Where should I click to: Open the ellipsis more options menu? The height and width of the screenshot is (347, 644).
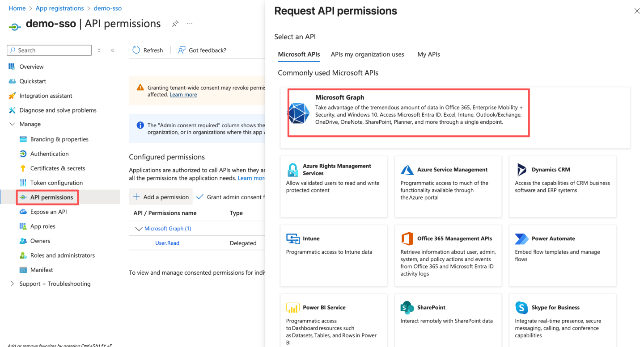click(190, 24)
